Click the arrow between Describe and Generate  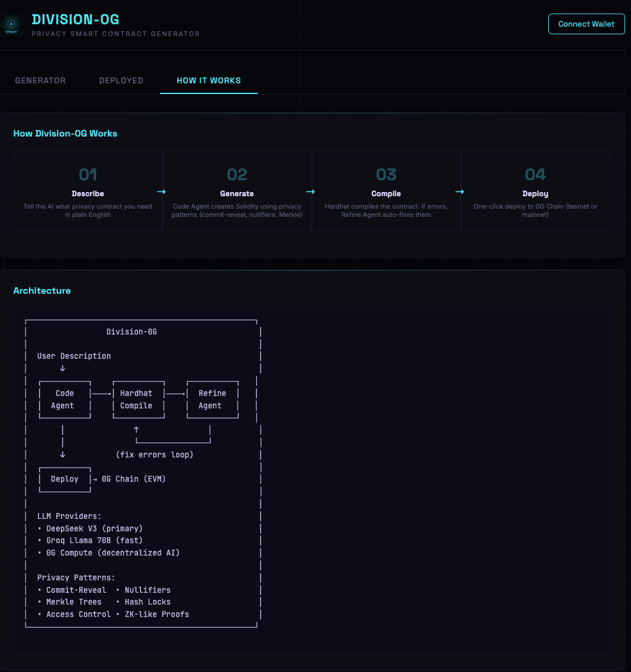tap(161, 191)
